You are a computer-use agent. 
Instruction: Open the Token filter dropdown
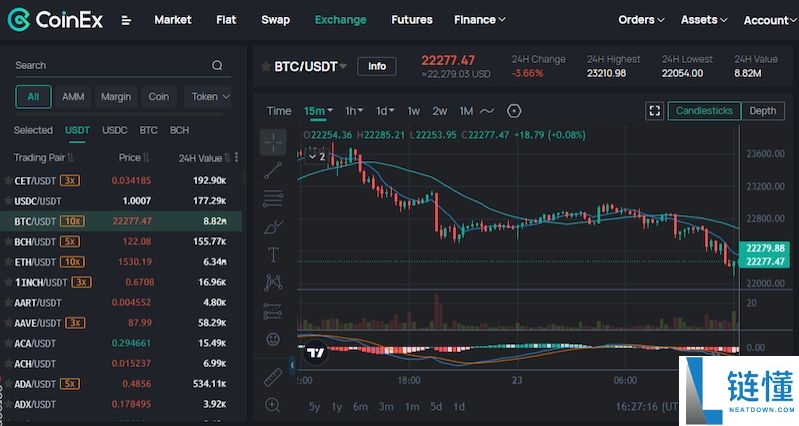210,97
